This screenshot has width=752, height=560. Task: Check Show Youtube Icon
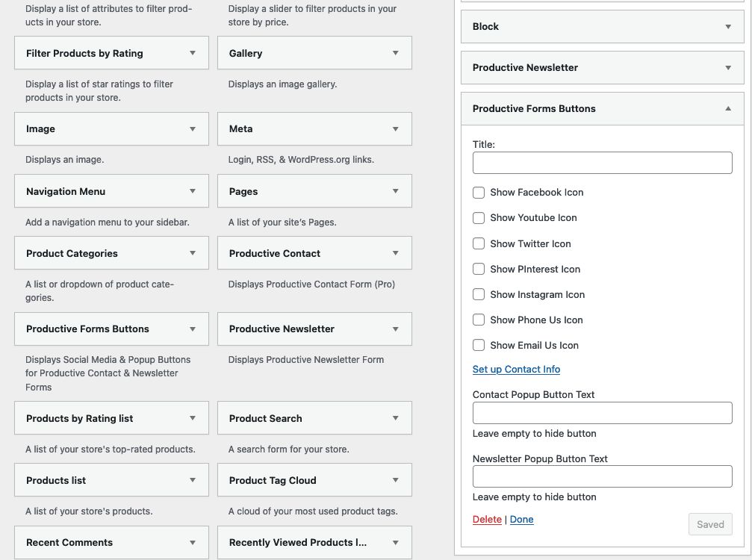point(479,218)
